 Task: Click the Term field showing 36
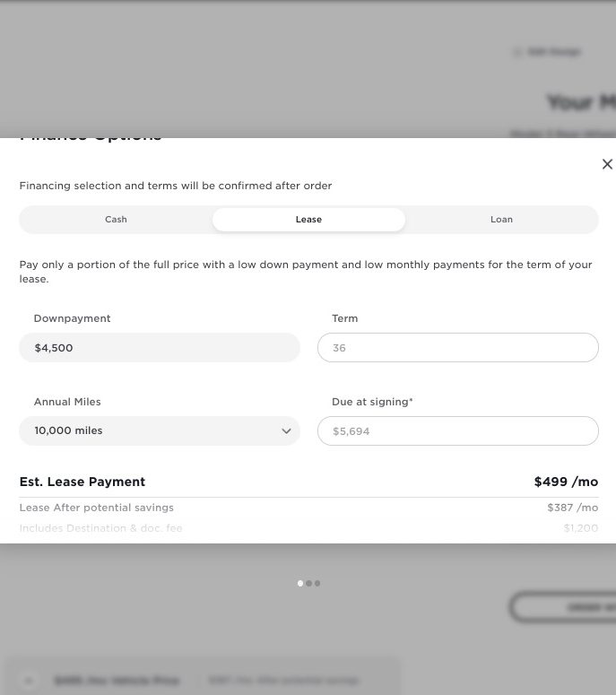click(x=458, y=348)
